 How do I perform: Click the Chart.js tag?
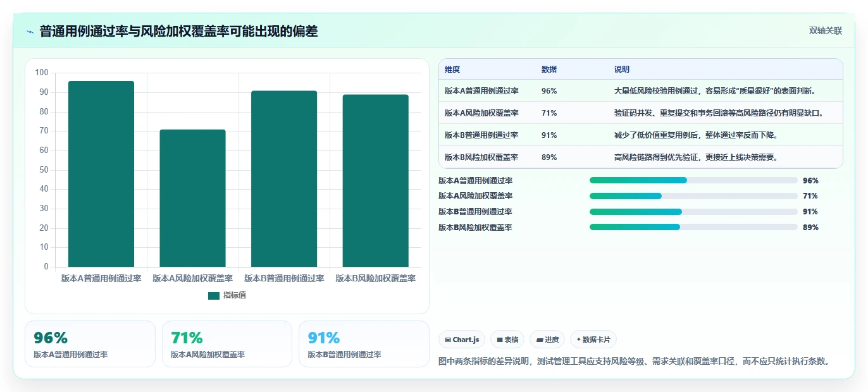pos(462,340)
